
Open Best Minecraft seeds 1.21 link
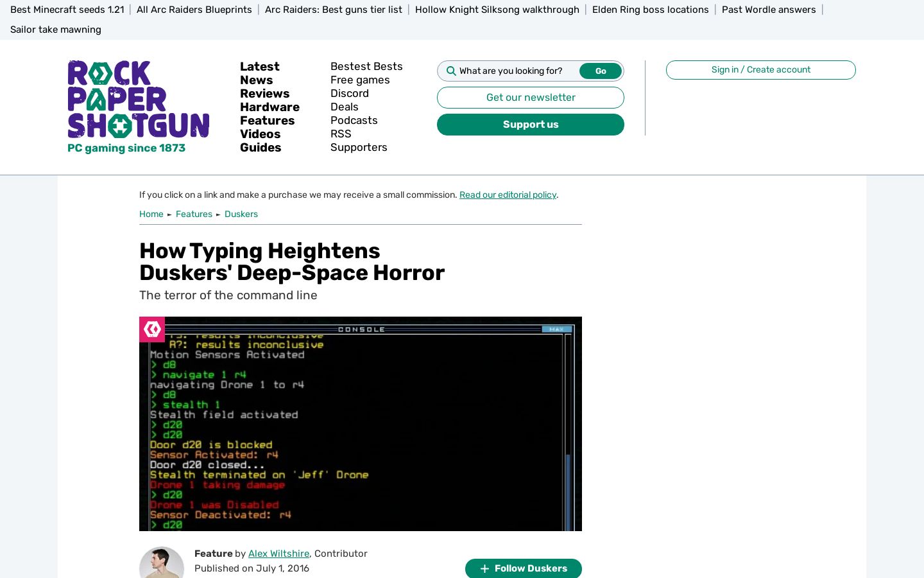tap(67, 10)
